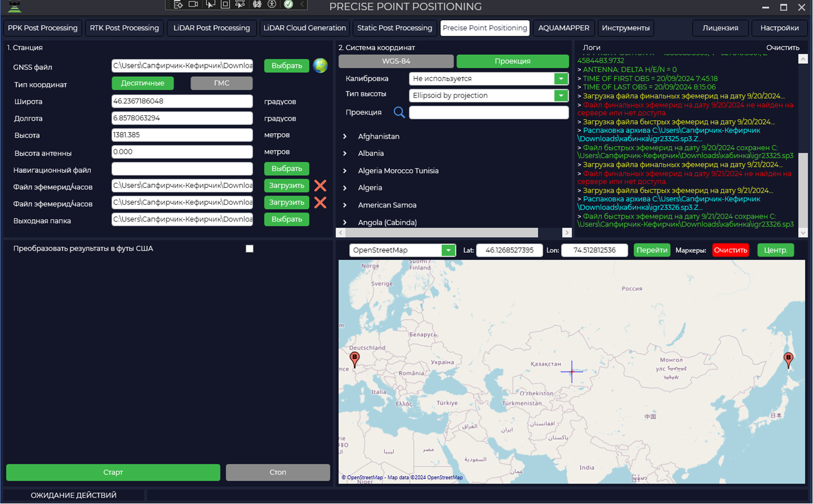
Task: Open the Настройки settings button
Action: pyautogui.click(x=779, y=28)
